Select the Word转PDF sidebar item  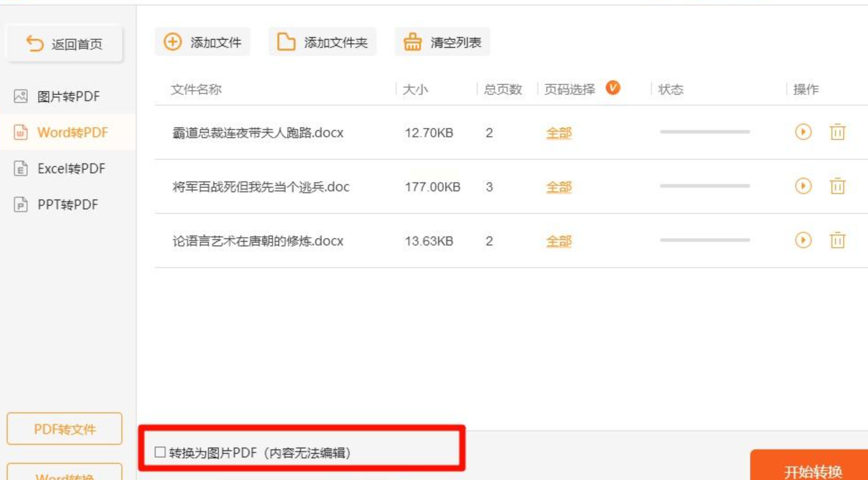click(68, 132)
